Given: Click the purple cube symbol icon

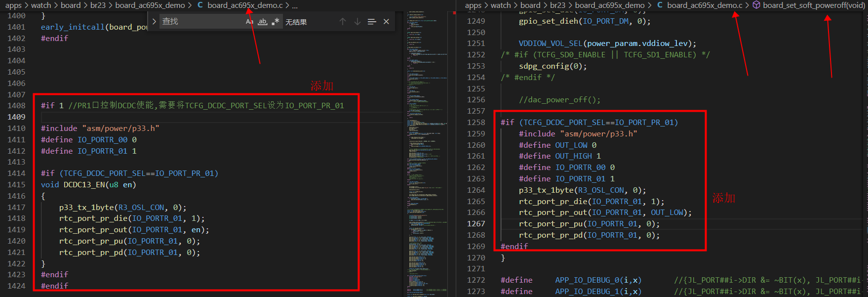Looking at the screenshot, I should tap(756, 5).
